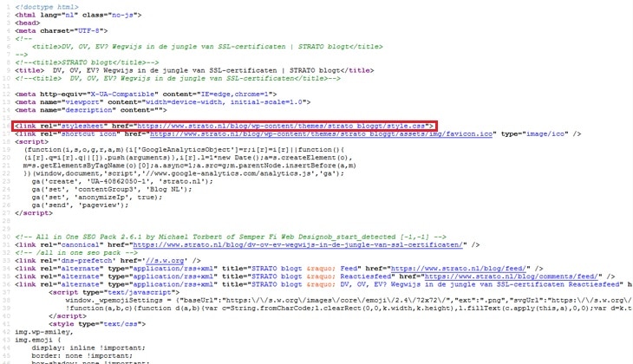Screen dimensions: 633x364
Task: Click the getElementsByTagName code line
Action: coord(190,166)
